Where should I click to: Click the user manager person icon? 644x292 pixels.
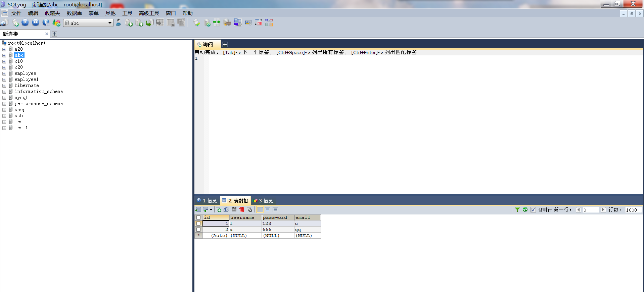click(118, 22)
